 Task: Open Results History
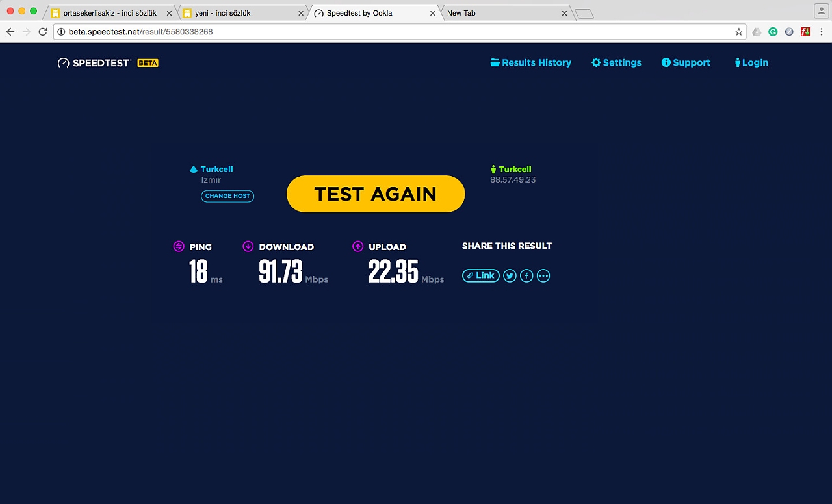tap(531, 62)
